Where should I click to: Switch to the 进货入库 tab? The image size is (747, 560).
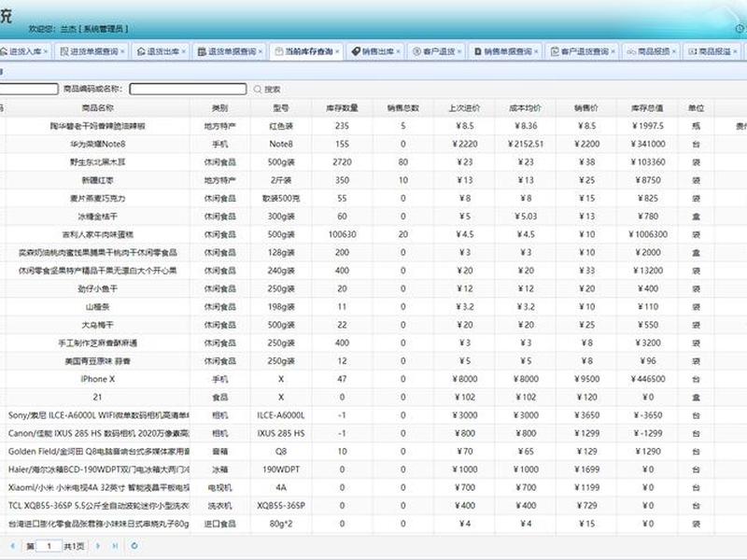[x=25, y=51]
